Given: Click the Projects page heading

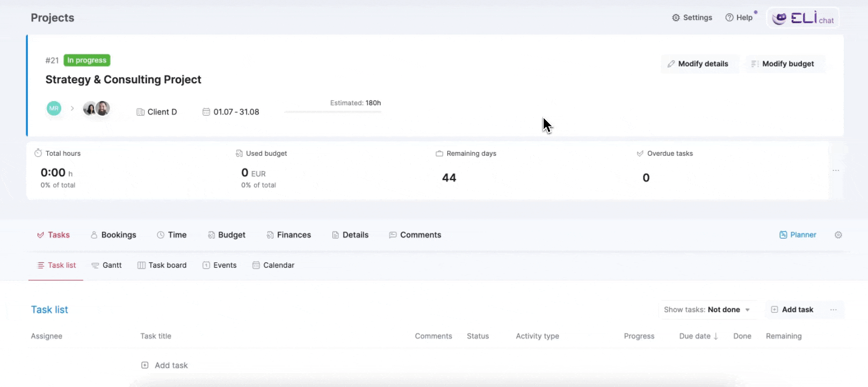Looking at the screenshot, I should pyautogui.click(x=53, y=18).
